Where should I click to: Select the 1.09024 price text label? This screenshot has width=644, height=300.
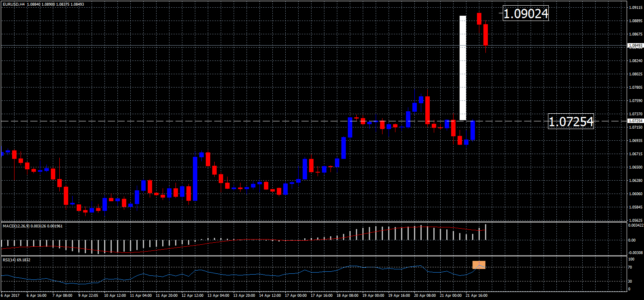[526, 14]
